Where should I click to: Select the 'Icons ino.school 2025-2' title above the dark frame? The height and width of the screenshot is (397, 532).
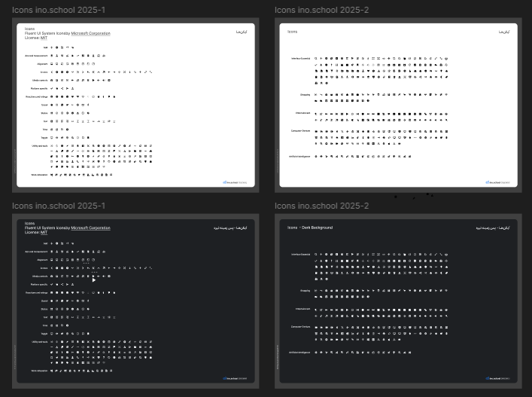[321, 206]
